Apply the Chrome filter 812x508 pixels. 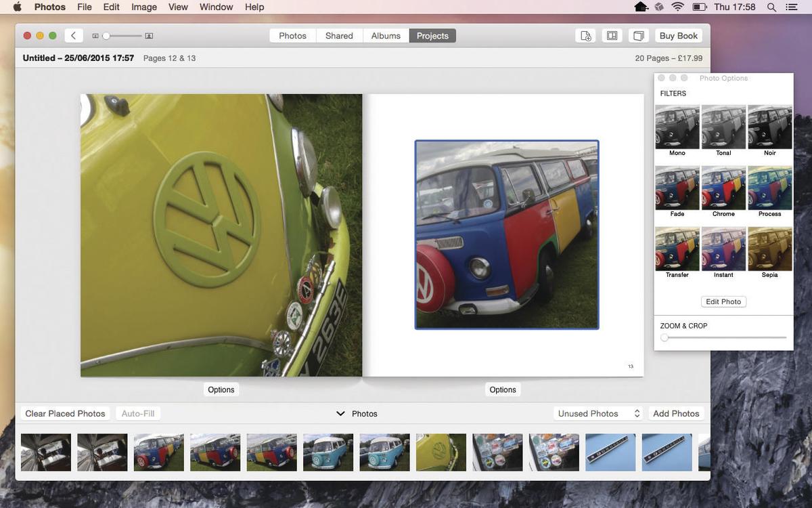(x=723, y=188)
